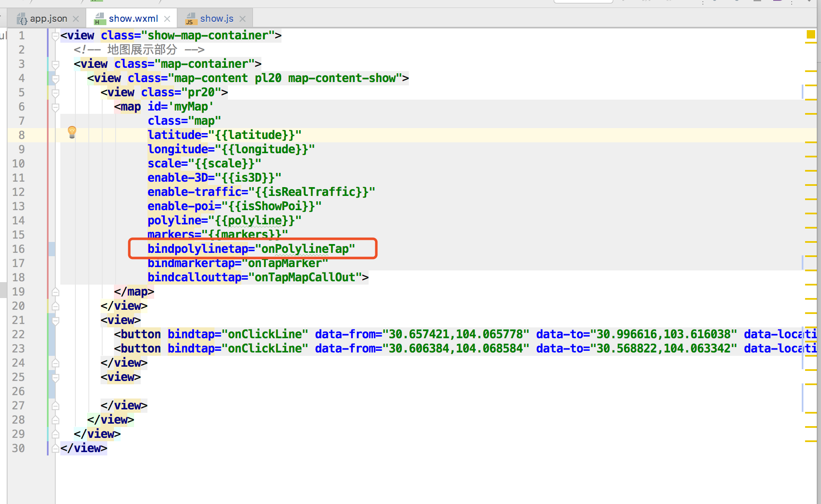The width and height of the screenshot is (821, 504).
Task: Collapse the map-container view on line 3
Action: [55, 64]
